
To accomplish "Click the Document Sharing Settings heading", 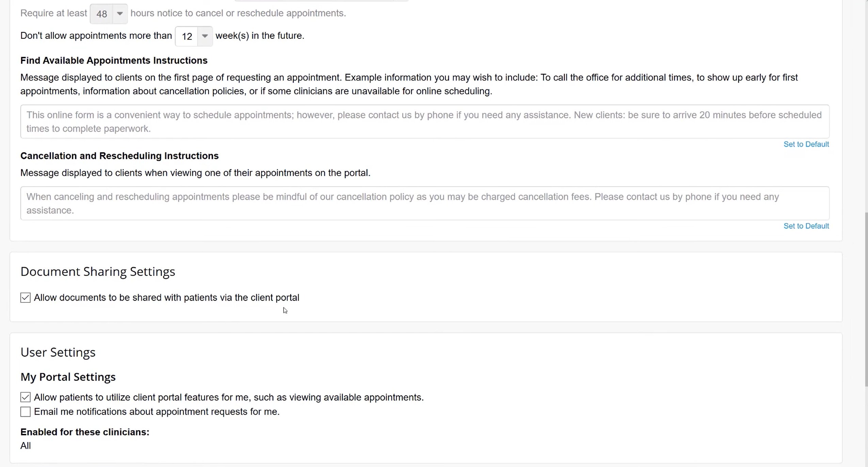I will pos(98,272).
